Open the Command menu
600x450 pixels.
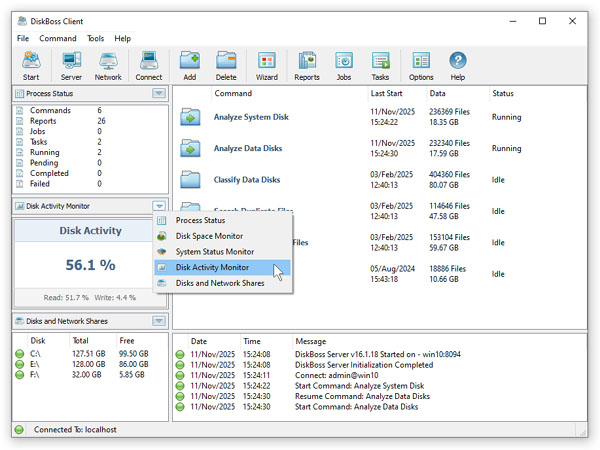tap(58, 39)
